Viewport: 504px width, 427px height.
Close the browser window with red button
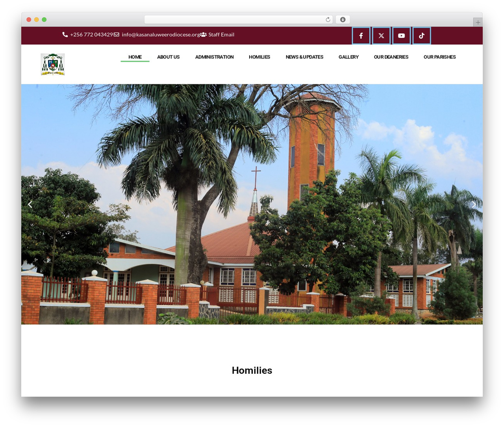pyautogui.click(x=29, y=20)
